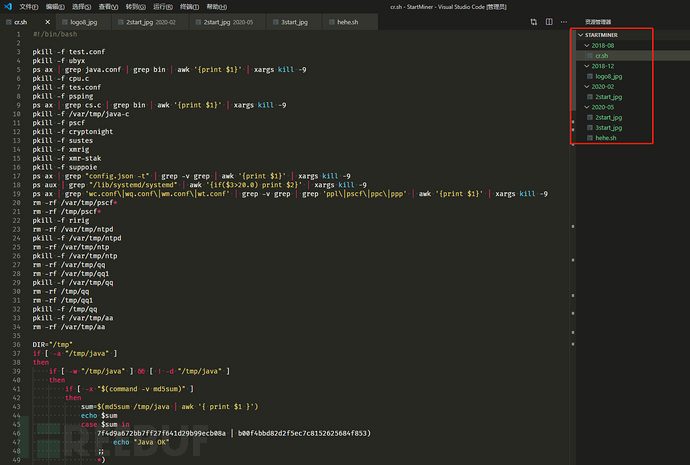
Task: Open the 选择(S) menu
Action: [x=81, y=7]
